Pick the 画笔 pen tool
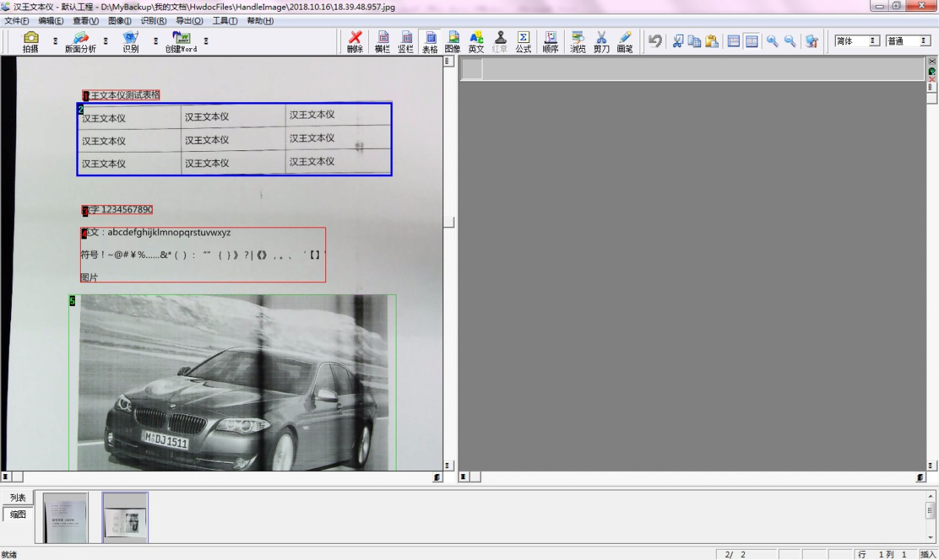 point(625,41)
